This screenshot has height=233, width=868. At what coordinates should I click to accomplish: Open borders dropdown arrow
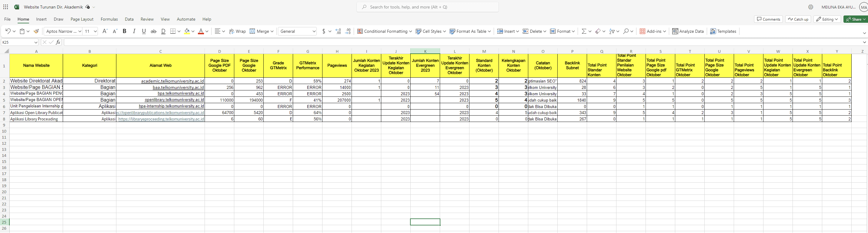pos(179,31)
